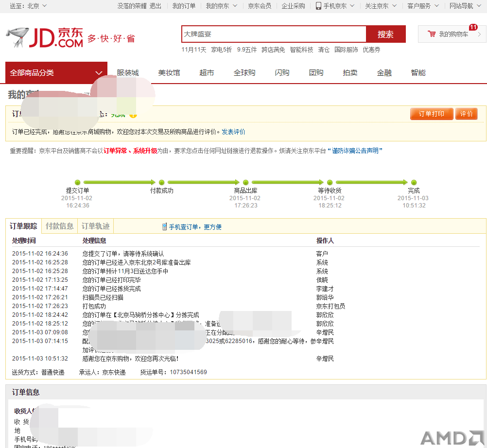Switch to 订单轨迹 tab
487x448 pixels.
coord(96,226)
